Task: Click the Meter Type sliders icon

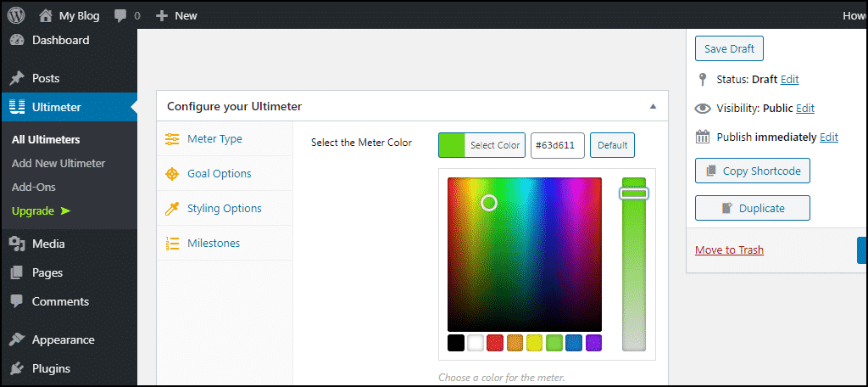Action: [x=172, y=139]
